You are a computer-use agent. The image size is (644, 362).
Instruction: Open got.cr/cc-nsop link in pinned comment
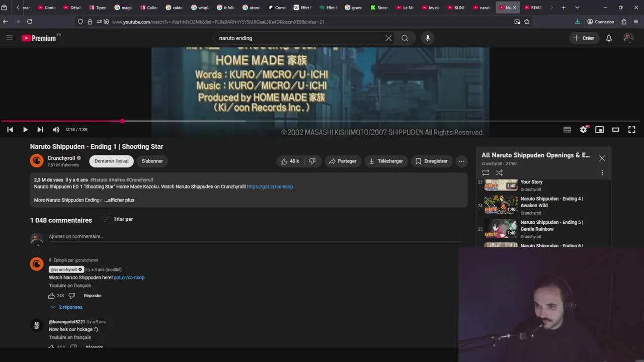(129, 278)
